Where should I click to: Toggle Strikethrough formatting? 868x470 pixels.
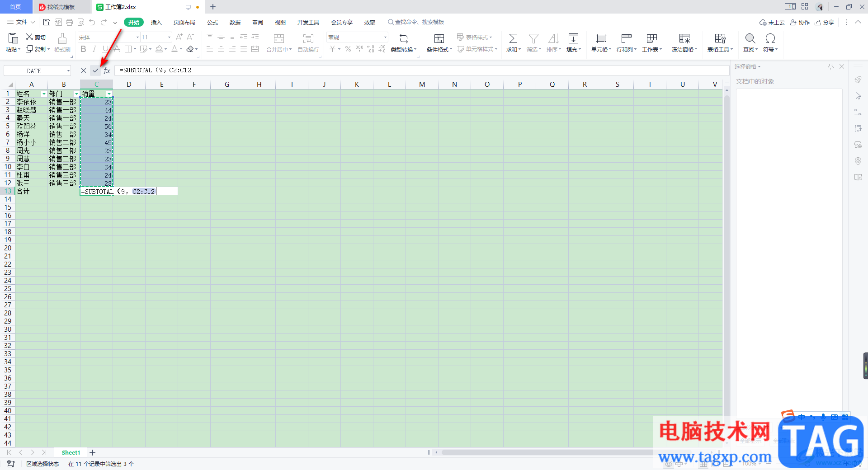coord(116,49)
